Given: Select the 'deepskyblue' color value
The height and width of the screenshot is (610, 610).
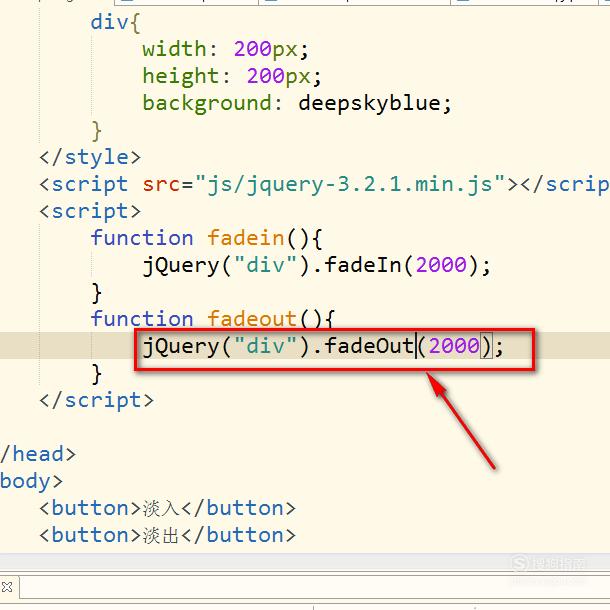Looking at the screenshot, I should pyautogui.click(x=369, y=103).
